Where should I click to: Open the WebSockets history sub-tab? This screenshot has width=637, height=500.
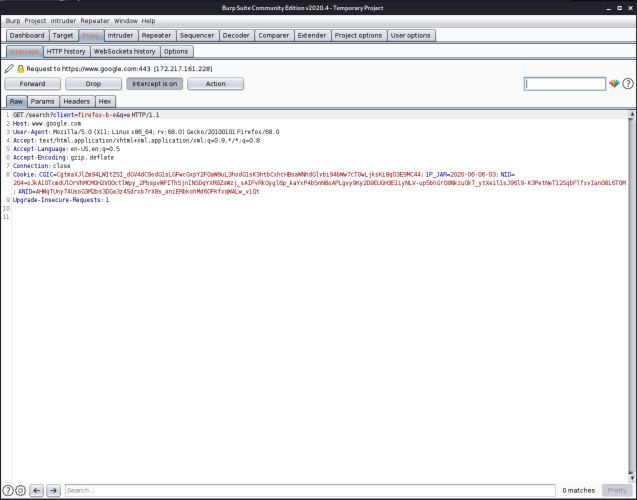[x=124, y=52]
